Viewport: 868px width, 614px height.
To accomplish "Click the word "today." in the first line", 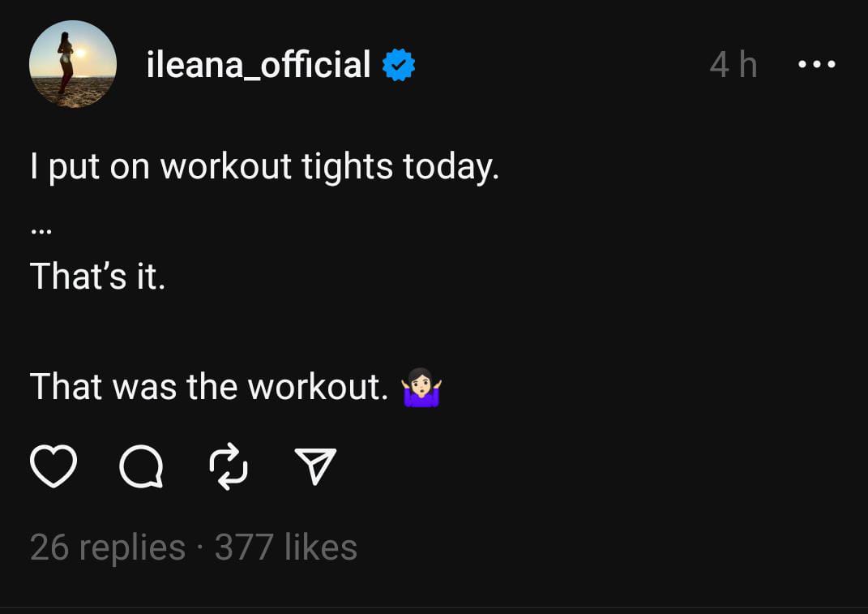I will pos(451,167).
